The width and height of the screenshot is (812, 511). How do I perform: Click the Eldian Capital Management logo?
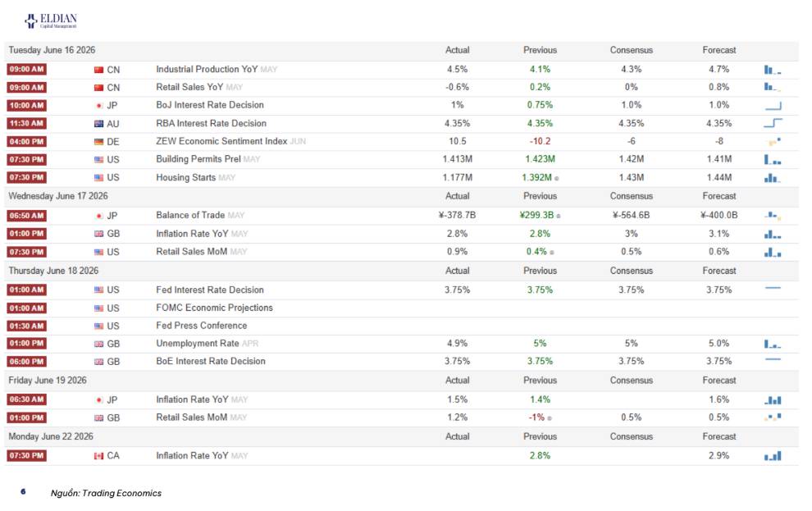[51, 21]
